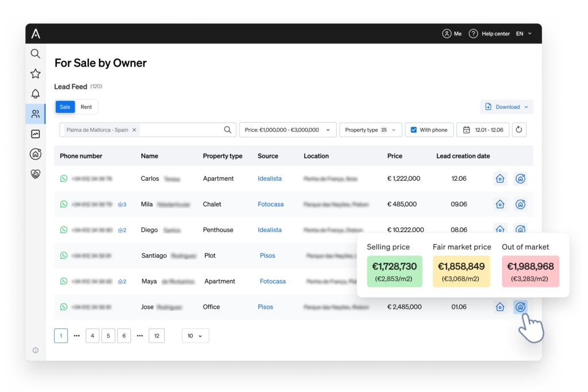The image size is (588, 392).
Task: Click the listings count badge 2 for Maya
Action: pos(122,281)
